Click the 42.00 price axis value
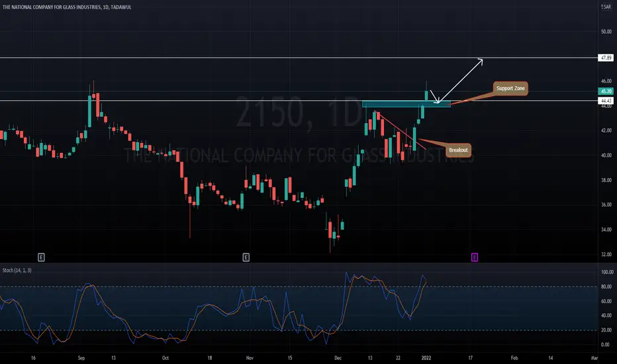 pos(606,130)
